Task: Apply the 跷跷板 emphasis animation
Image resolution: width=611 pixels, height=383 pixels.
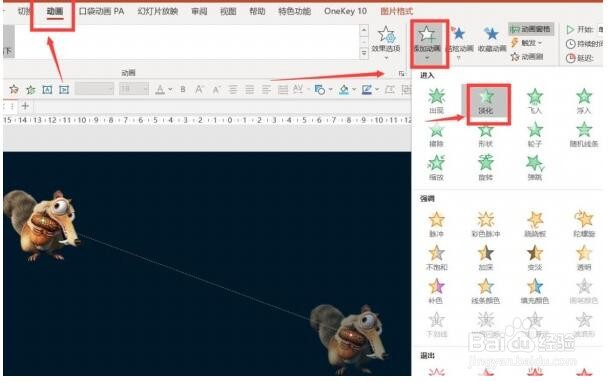Action: pos(535,225)
